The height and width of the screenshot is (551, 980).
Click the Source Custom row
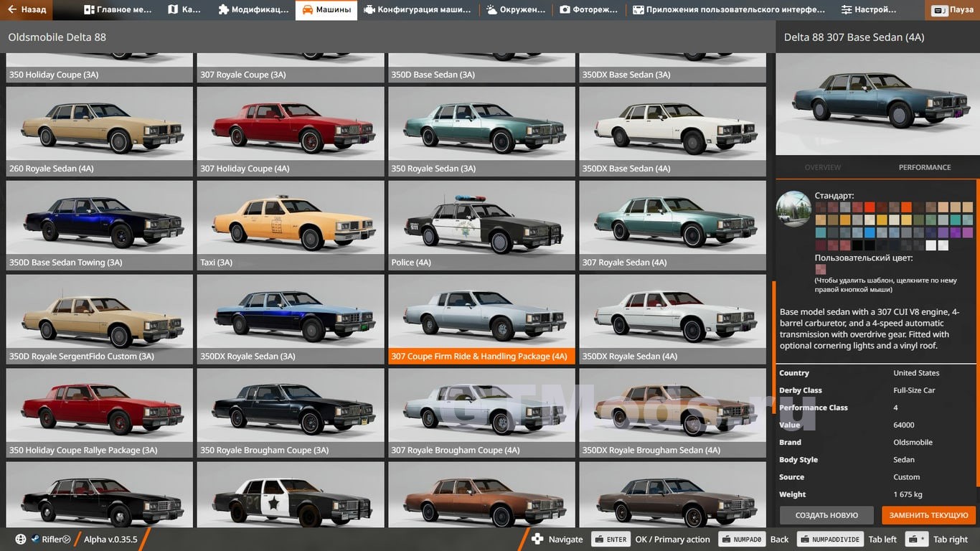[x=876, y=477]
